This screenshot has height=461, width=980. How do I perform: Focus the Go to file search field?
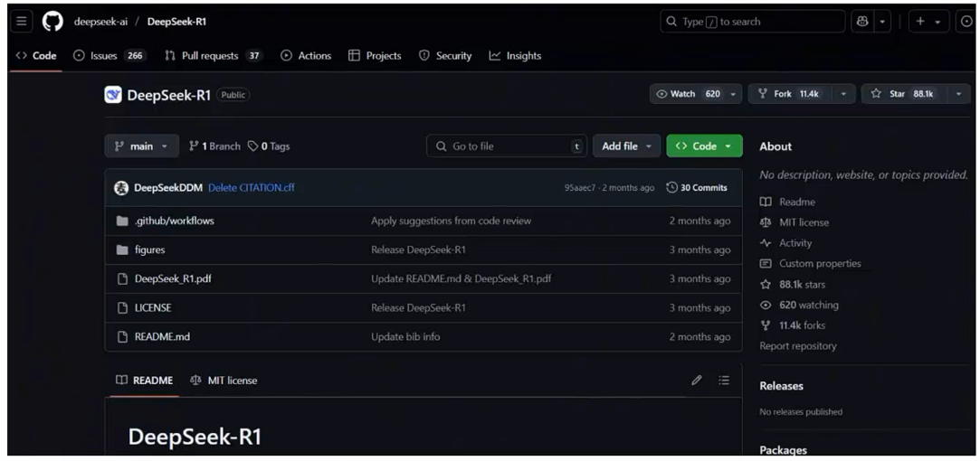tap(507, 146)
